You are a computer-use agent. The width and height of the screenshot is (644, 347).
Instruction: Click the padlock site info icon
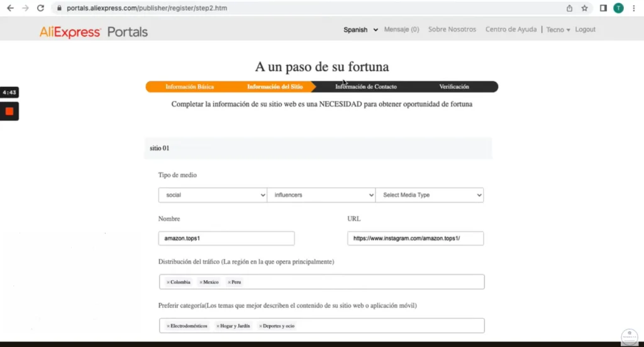point(59,8)
